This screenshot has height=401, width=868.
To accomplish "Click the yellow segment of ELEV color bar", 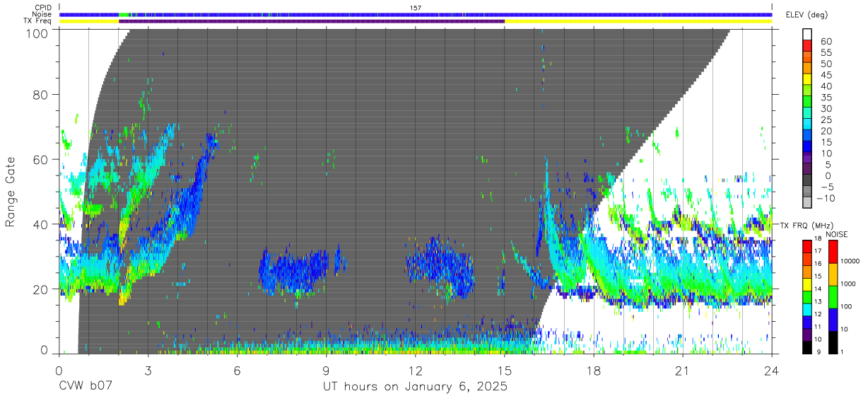I will point(808,81).
